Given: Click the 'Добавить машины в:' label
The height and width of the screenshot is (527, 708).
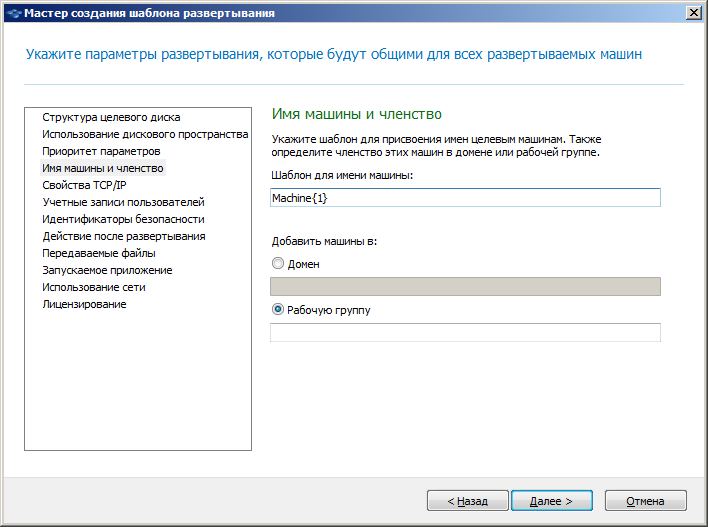Looking at the screenshot, I should [324, 241].
